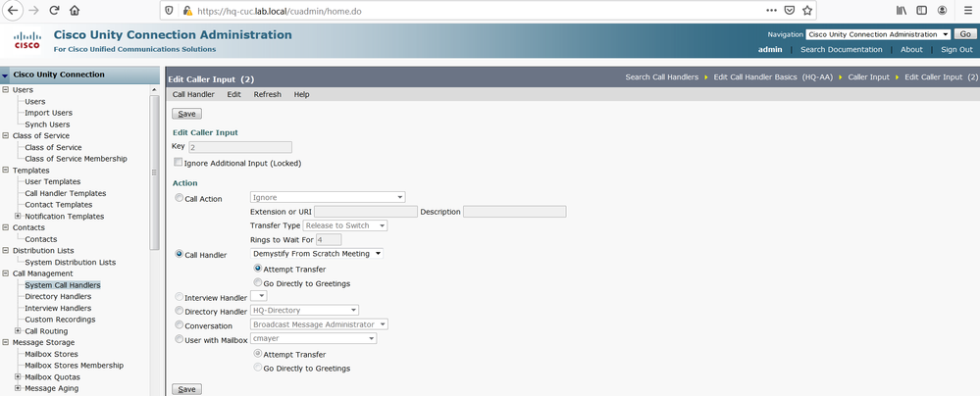Open the Library icon in the toolbar
Image resolution: width=980 pixels, height=396 pixels.
tap(902, 11)
